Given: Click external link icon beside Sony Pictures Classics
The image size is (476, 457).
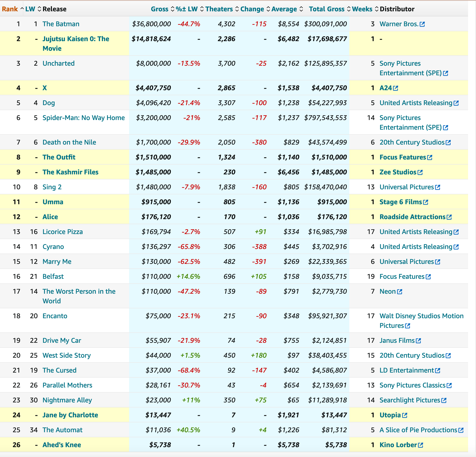Looking at the screenshot, I should [449, 386].
